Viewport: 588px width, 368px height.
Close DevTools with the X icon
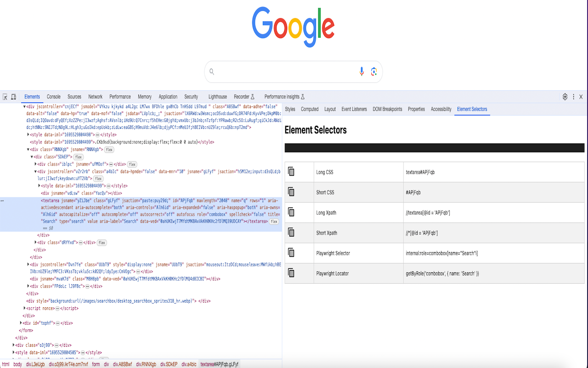pyautogui.click(x=581, y=97)
